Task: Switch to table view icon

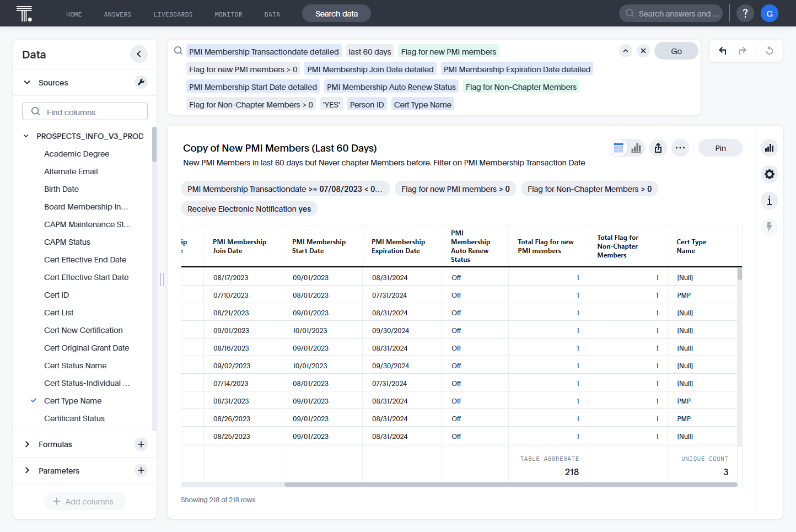Action: pyautogui.click(x=618, y=148)
